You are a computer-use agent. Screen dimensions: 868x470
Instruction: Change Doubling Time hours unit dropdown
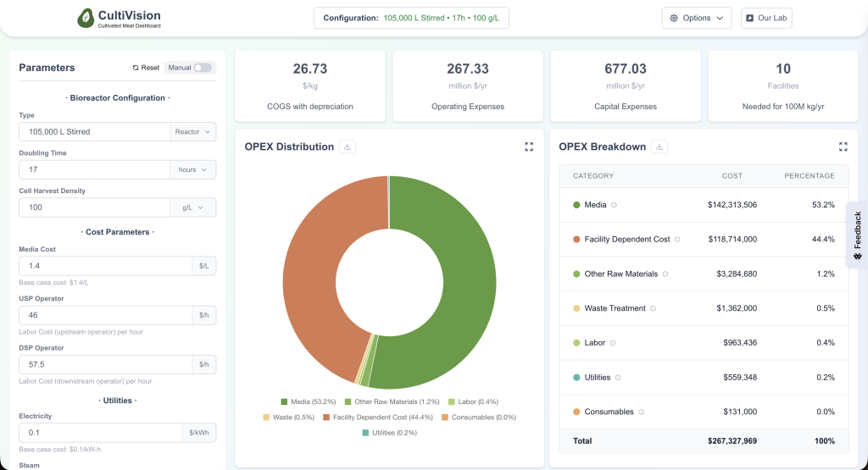(193, 169)
